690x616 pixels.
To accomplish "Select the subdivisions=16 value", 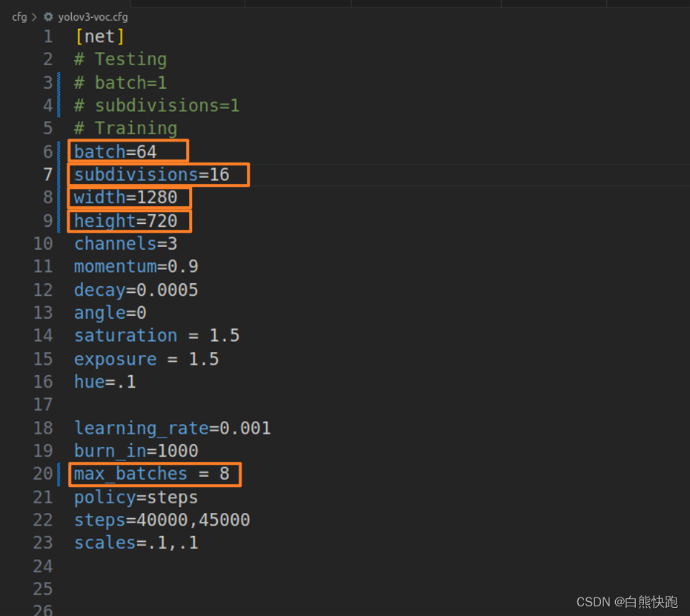I will [x=153, y=174].
